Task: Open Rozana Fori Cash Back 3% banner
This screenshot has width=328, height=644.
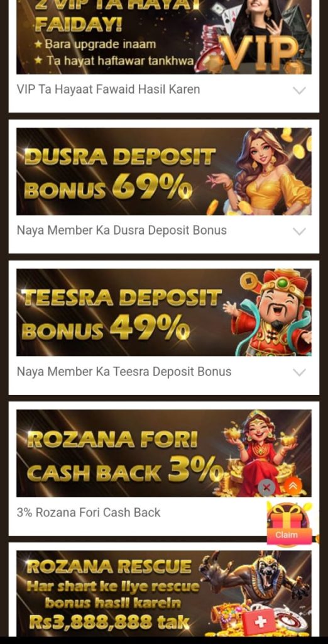Action: point(164,453)
